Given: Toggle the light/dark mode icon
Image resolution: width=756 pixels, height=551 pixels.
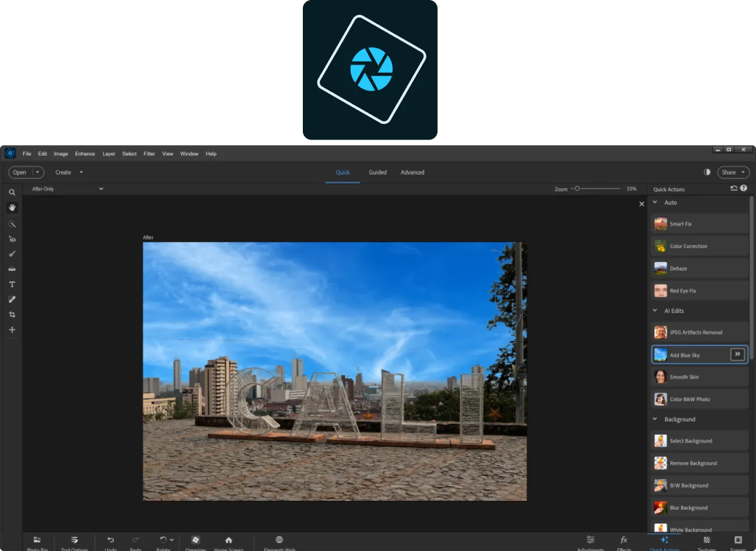Looking at the screenshot, I should [707, 172].
